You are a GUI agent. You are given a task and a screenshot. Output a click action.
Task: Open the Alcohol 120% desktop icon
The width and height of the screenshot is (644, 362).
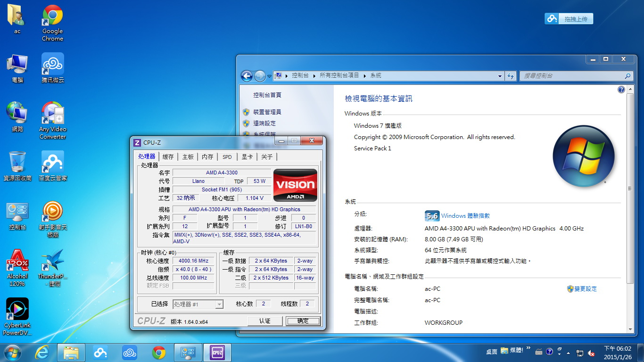pos(17,261)
